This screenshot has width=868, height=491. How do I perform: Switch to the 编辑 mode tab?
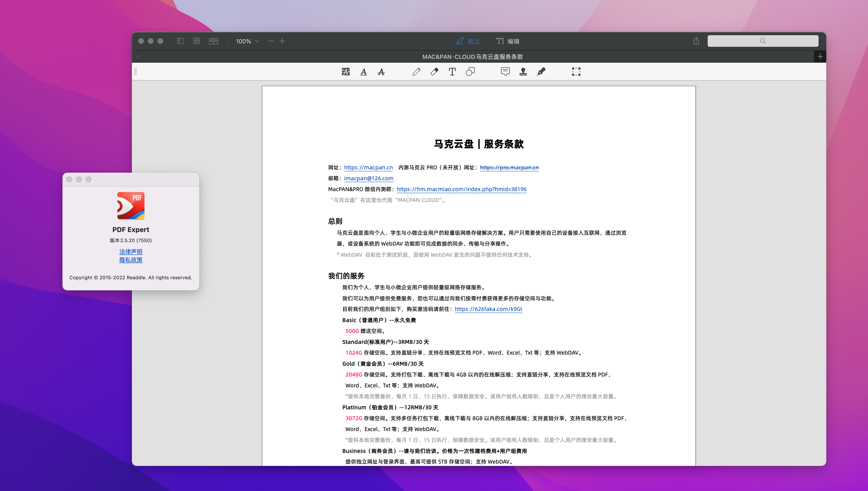tap(508, 41)
